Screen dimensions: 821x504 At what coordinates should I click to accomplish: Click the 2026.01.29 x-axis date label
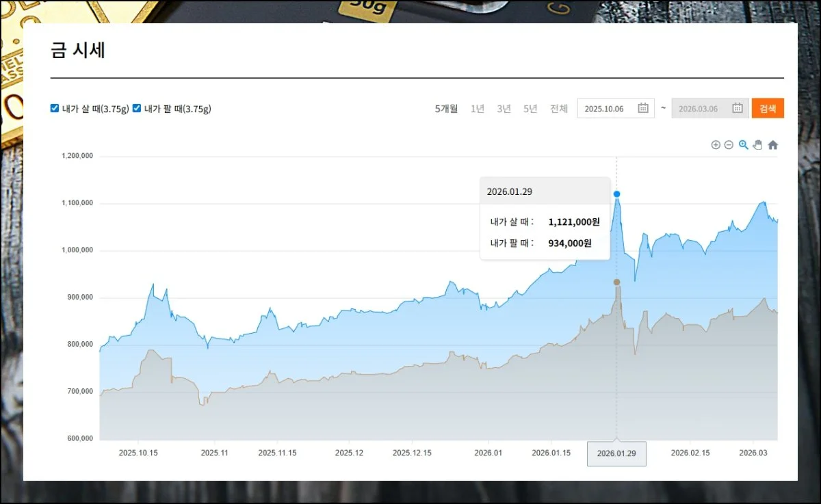coord(616,453)
